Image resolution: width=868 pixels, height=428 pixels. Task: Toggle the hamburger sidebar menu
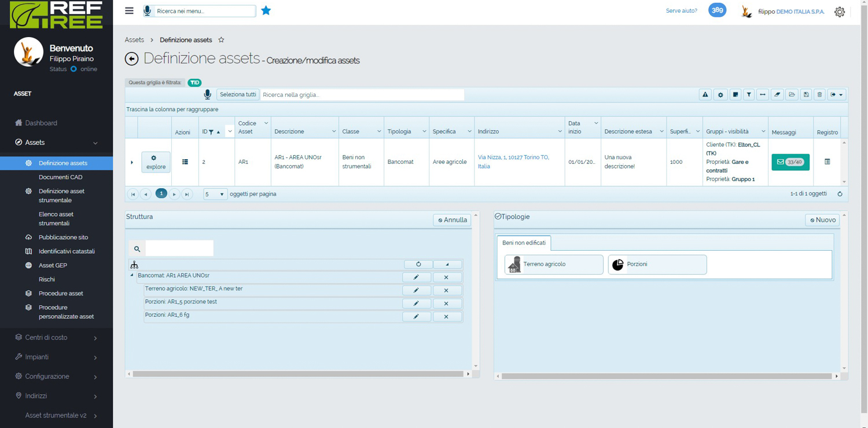point(129,11)
